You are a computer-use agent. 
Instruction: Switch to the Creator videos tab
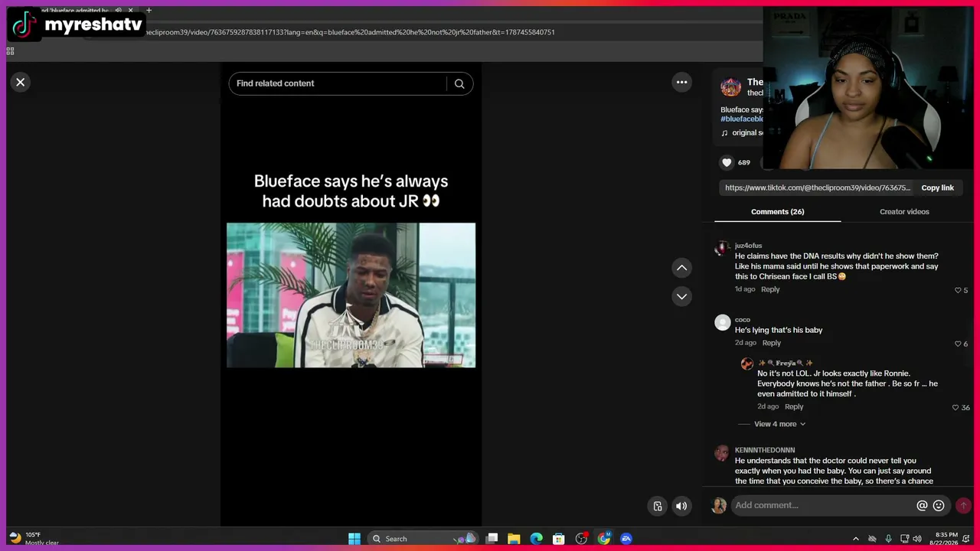tap(904, 212)
